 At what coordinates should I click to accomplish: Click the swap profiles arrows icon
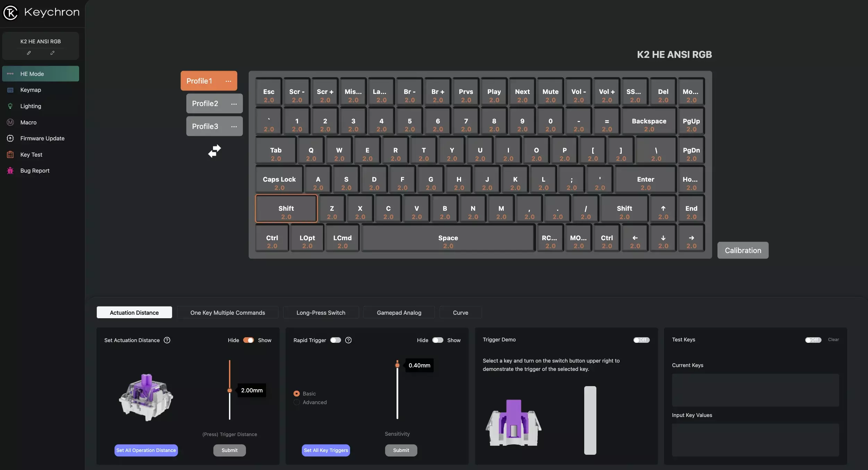214,151
